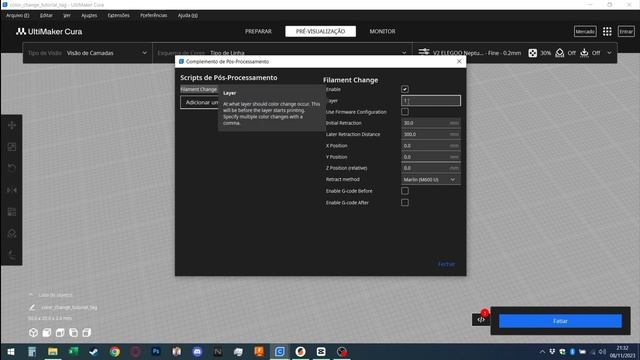This screenshot has width=640, height=360.
Task: Open the Editar menu
Action: click(x=46, y=16)
